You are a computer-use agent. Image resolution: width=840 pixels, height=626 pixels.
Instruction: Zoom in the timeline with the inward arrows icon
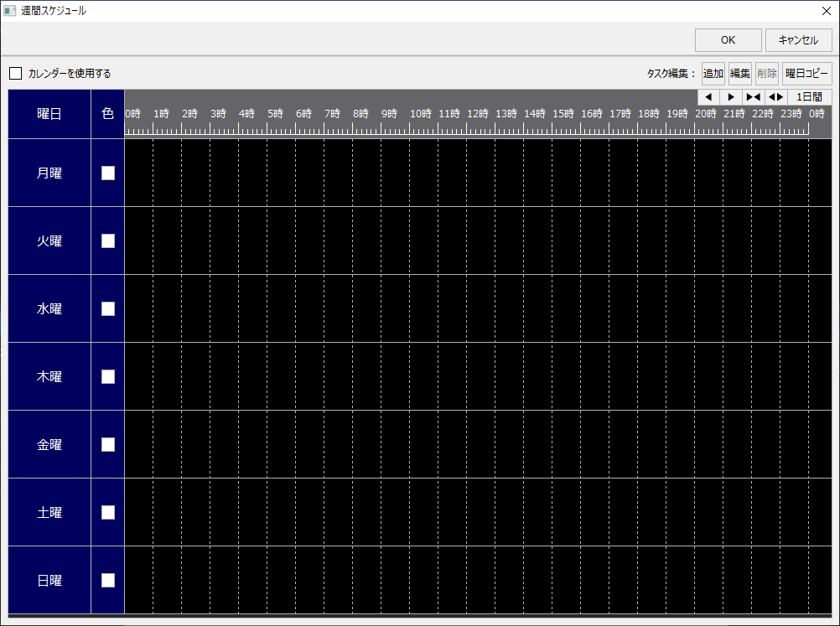(x=753, y=96)
